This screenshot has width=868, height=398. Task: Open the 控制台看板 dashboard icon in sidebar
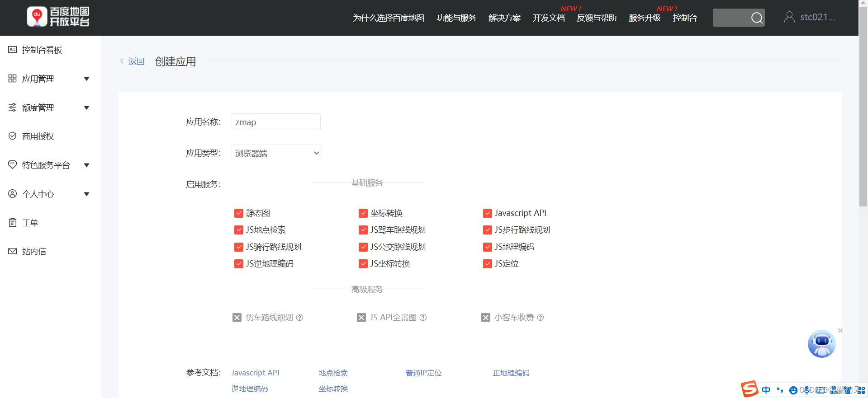[13, 50]
